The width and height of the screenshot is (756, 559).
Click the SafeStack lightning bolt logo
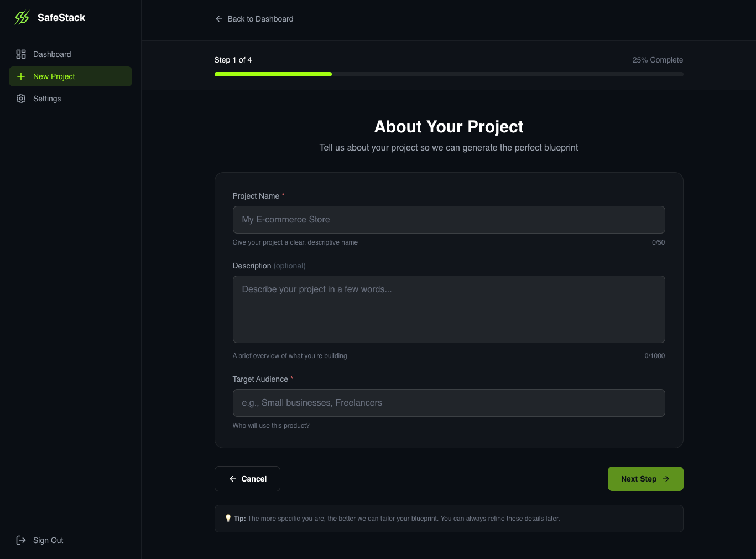pyautogui.click(x=22, y=17)
